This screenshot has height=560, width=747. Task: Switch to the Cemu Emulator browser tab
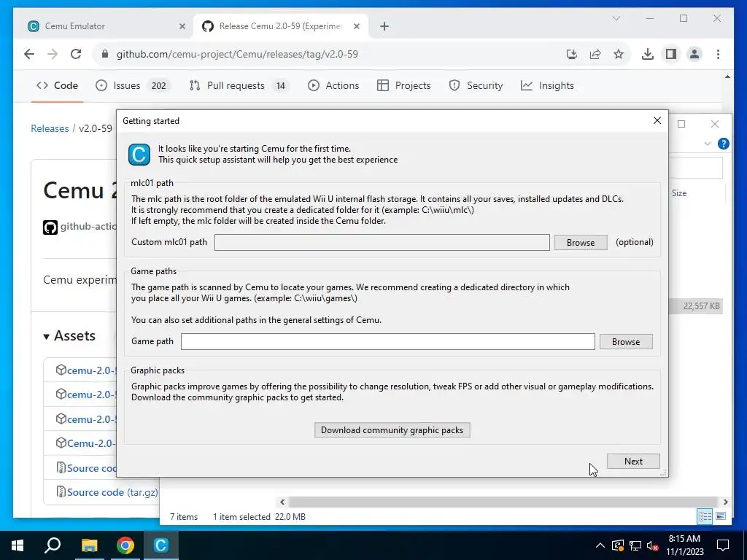[107, 26]
